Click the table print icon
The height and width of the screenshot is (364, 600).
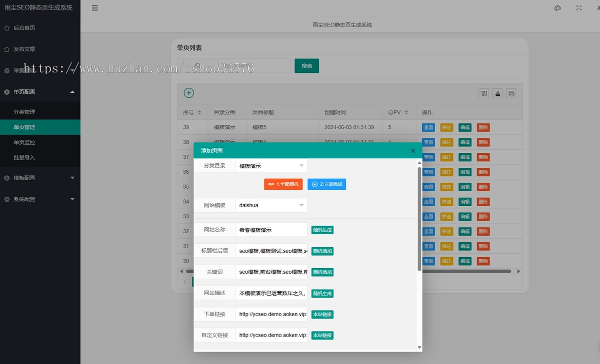tap(511, 93)
